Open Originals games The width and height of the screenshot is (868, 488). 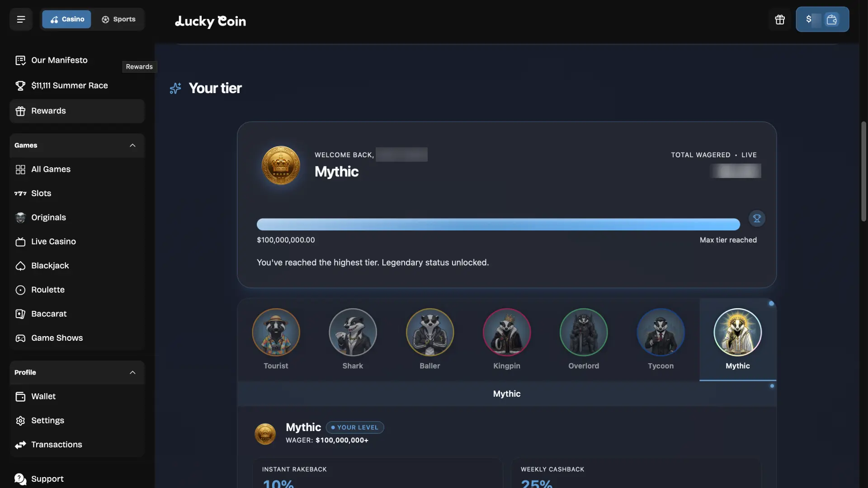coord(77,217)
